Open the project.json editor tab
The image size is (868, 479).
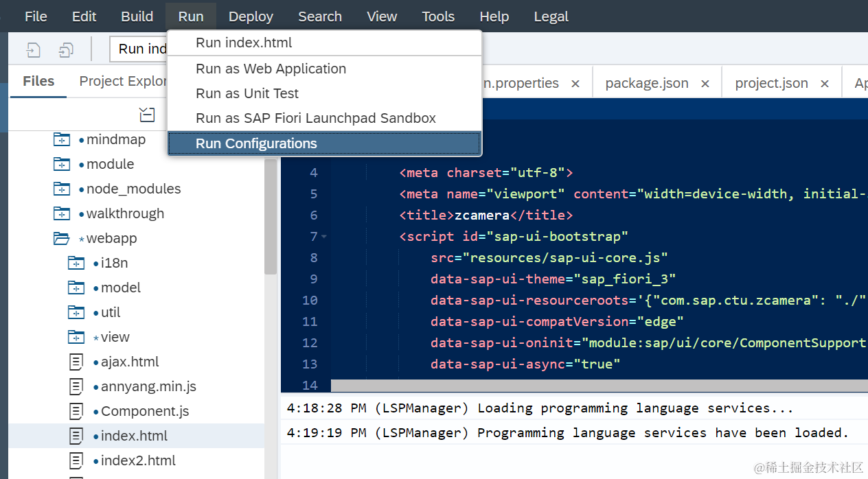tap(771, 83)
